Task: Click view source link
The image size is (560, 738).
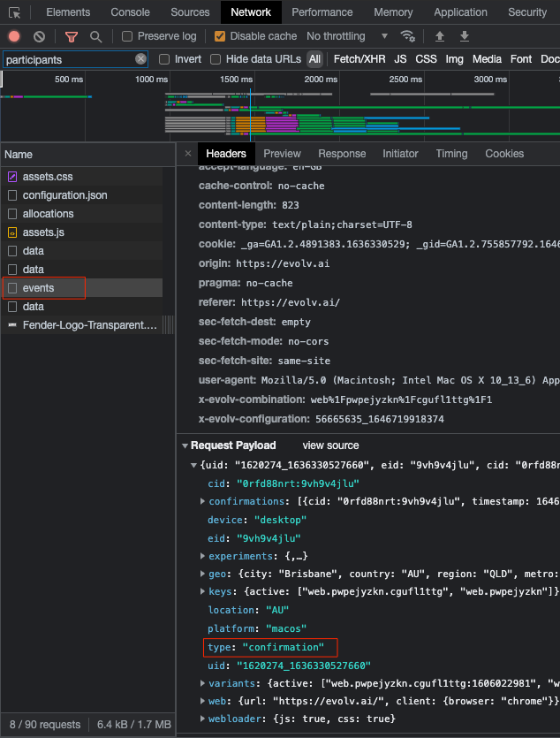Action: pyautogui.click(x=330, y=445)
